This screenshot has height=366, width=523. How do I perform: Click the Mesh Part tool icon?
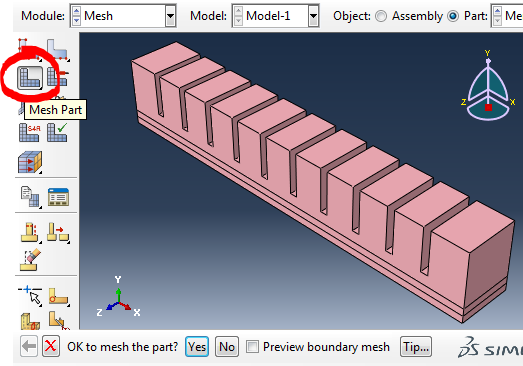(30, 78)
